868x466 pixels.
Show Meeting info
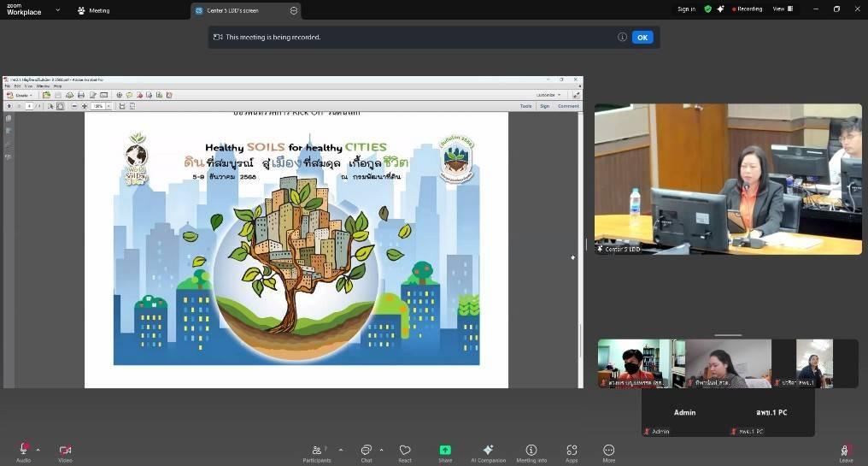531,450
